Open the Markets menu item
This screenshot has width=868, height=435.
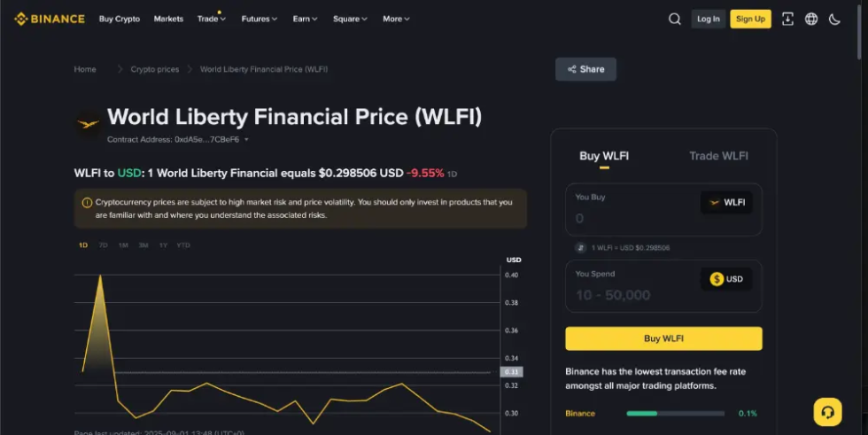point(168,19)
